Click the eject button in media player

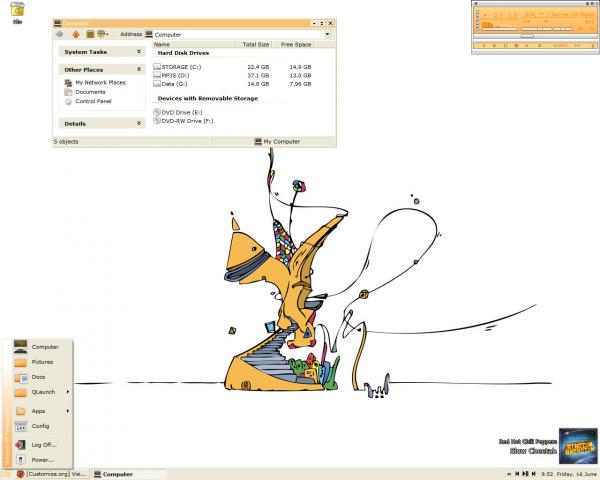[540, 45]
